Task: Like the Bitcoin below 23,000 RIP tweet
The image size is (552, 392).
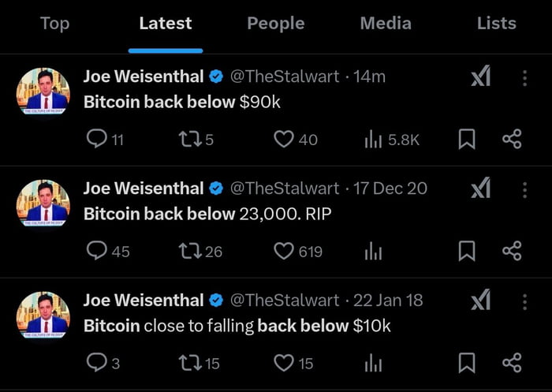Action: (x=284, y=252)
